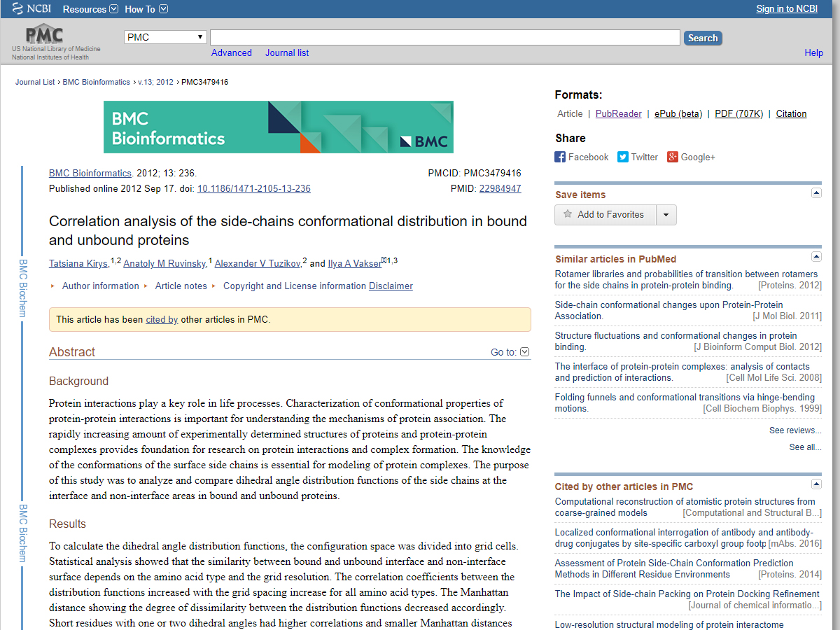Open the How To menu
The width and height of the screenshot is (840, 630).
[x=146, y=9]
